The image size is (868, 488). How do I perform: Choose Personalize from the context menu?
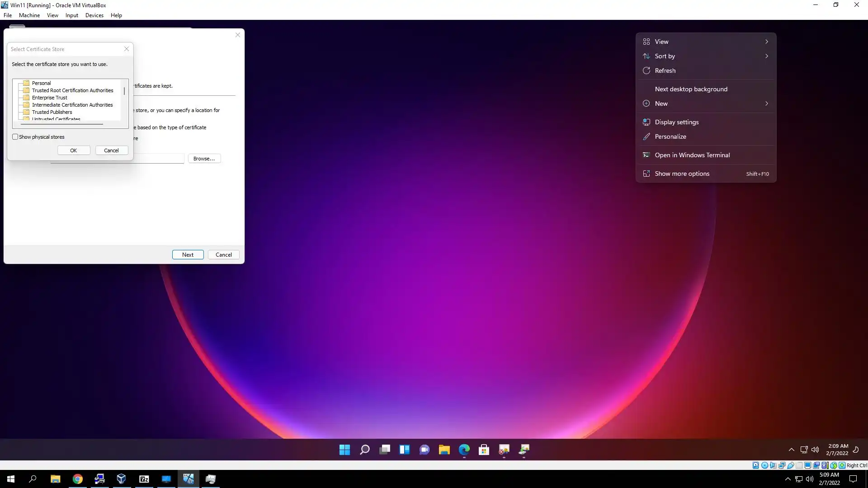[670, 136]
